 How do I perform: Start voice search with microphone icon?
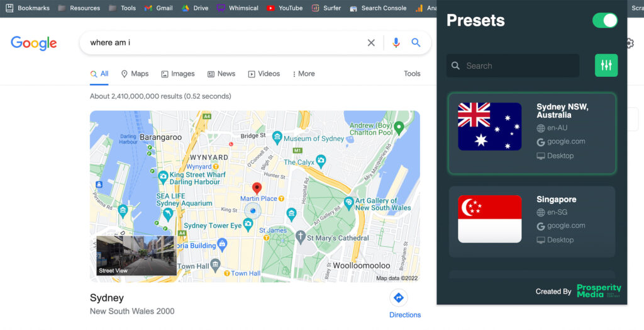pyautogui.click(x=396, y=42)
